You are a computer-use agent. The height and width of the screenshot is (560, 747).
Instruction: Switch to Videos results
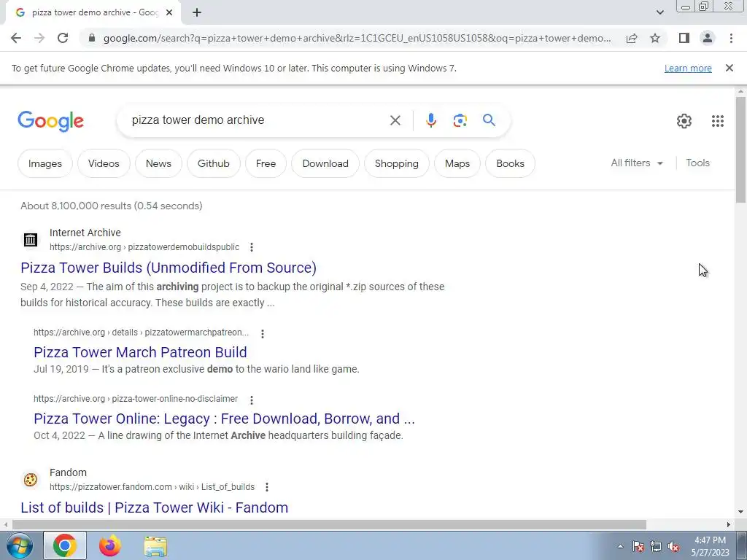pos(104,163)
